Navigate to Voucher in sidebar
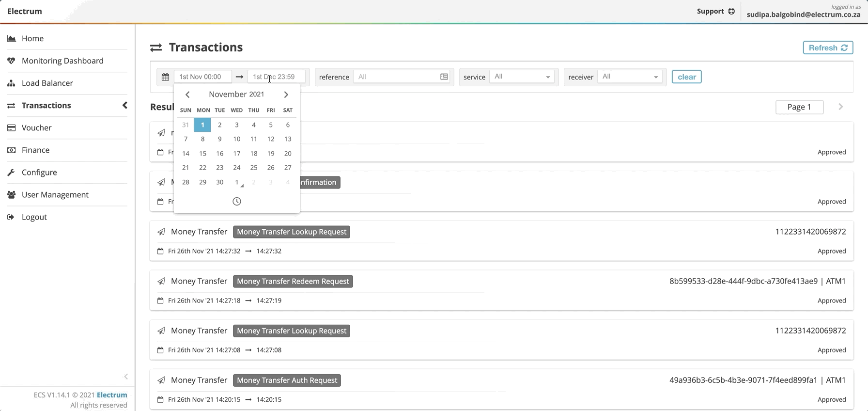Viewport: 868px width, 411px height. tap(36, 127)
